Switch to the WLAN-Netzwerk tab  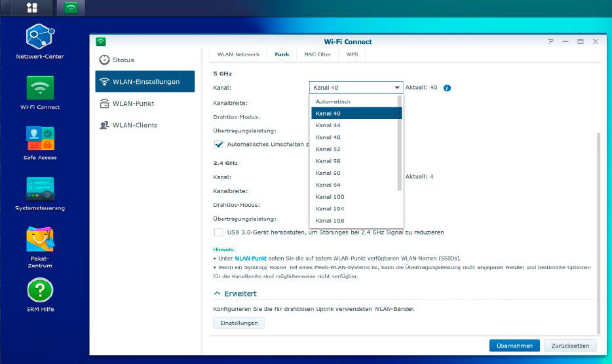tap(238, 54)
